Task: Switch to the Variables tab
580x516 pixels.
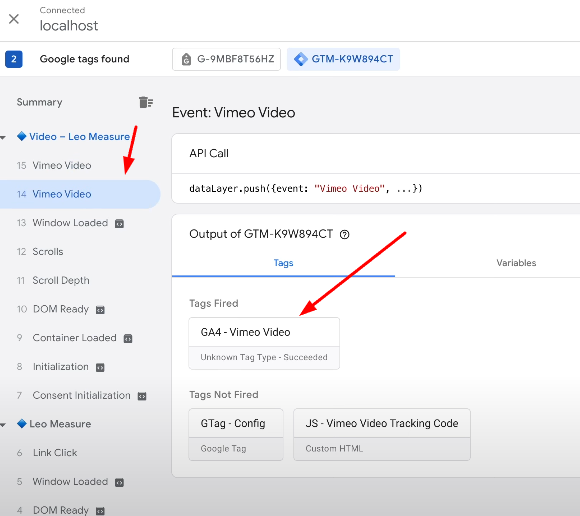Action: tap(516, 263)
